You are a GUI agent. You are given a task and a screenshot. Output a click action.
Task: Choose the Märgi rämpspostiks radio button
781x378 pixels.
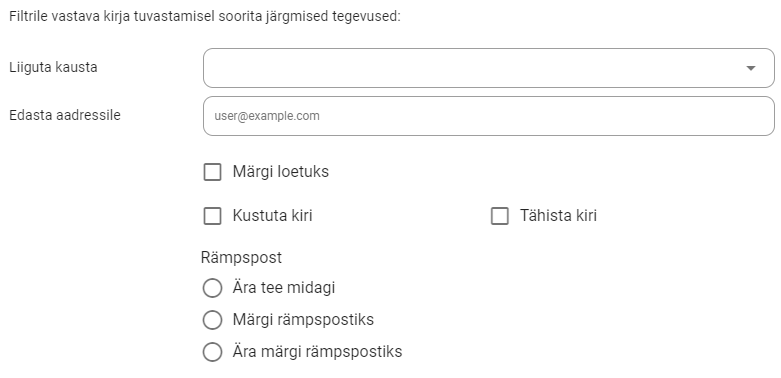coord(213,320)
